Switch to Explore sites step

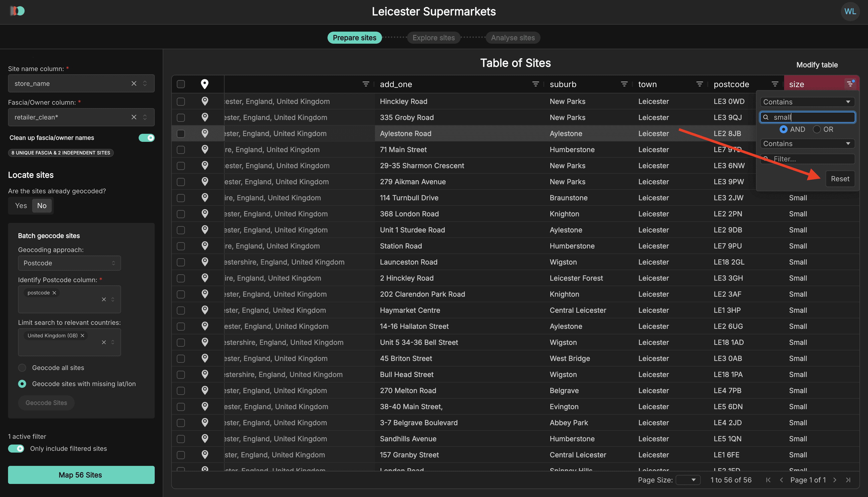coord(433,38)
